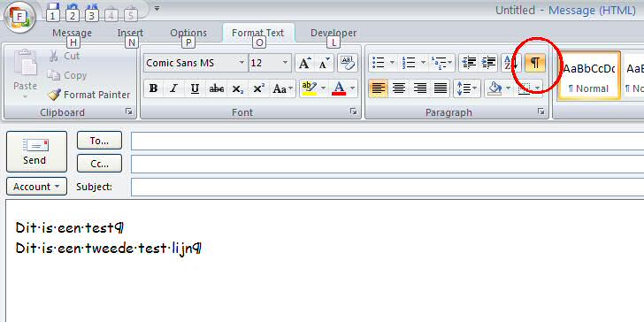This screenshot has width=644, height=322.
Task: Open highlight color dropdown arrow
Action: pyautogui.click(x=323, y=88)
